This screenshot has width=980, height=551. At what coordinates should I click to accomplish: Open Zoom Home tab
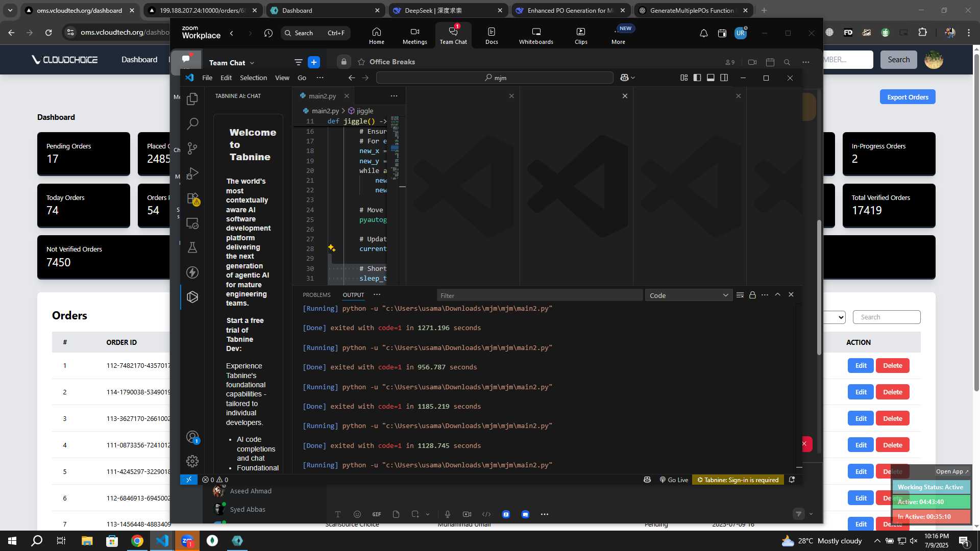377,35
